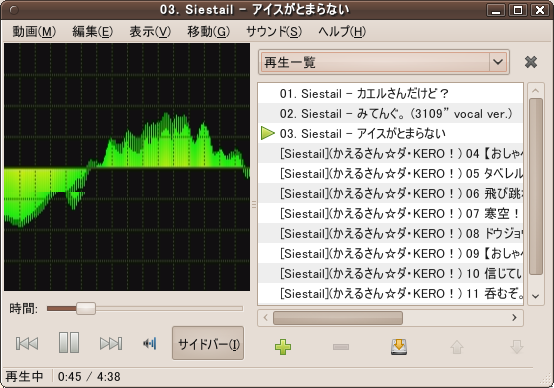
Task: Open the 動画(M) menu
Action: click(x=34, y=32)
